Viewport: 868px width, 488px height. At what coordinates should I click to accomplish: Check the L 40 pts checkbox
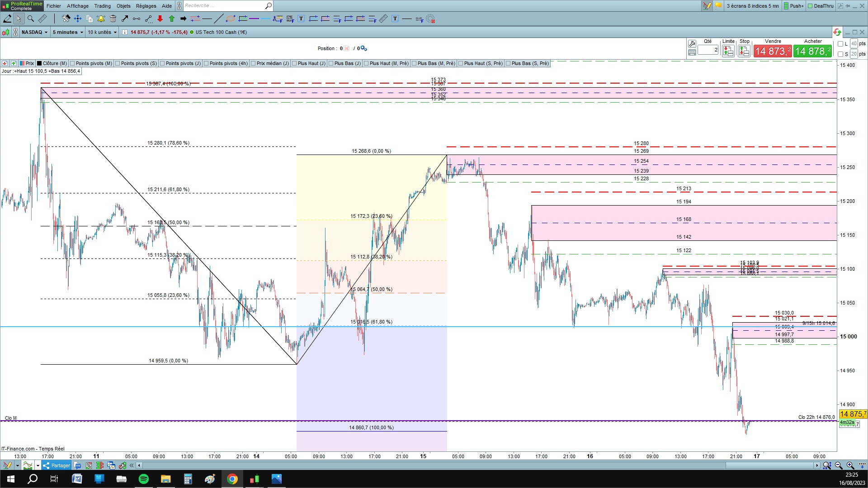(x=840, y=44)
